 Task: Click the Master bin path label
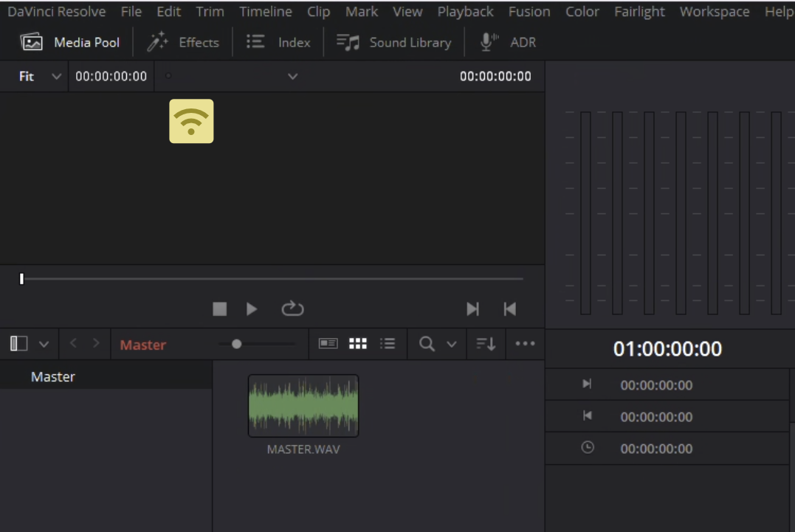point(143,345)
